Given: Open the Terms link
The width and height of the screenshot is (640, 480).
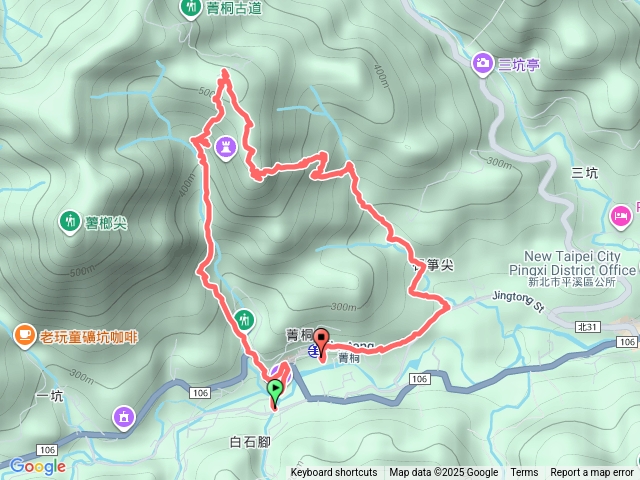Looking at the screenshot, I should (524, 473).
